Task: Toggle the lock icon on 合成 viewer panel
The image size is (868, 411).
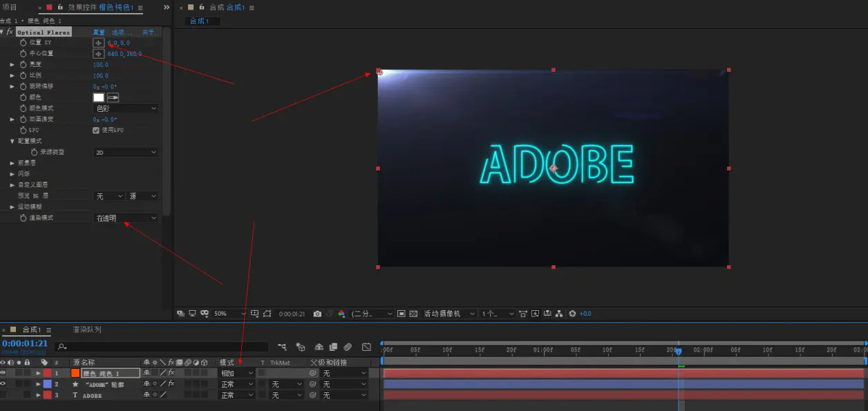Action: click(x=201, y=8)
